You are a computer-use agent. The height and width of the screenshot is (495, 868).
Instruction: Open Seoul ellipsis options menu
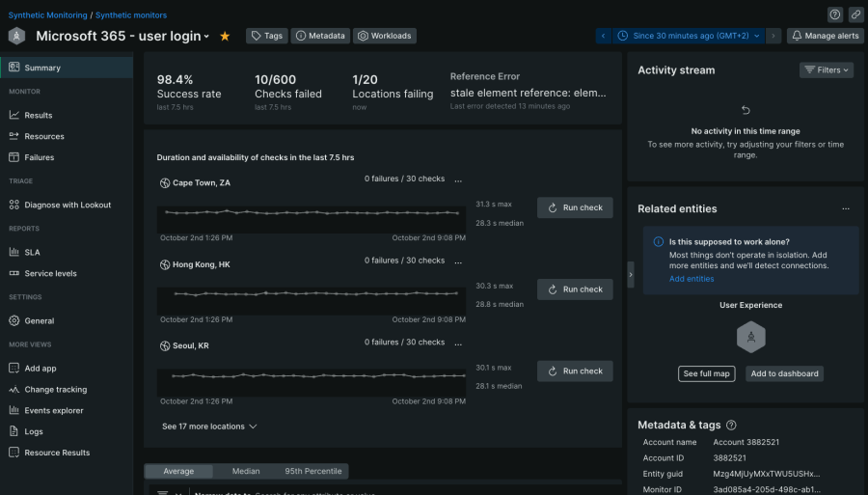coord(458,344)
